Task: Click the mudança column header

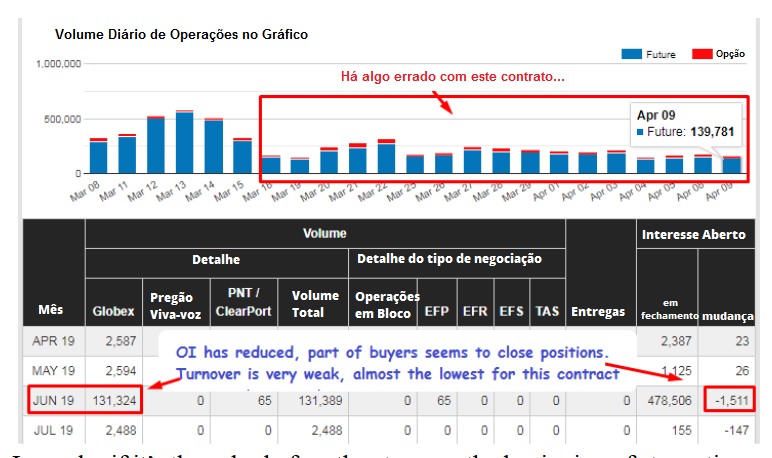Action: pos(726,314)
